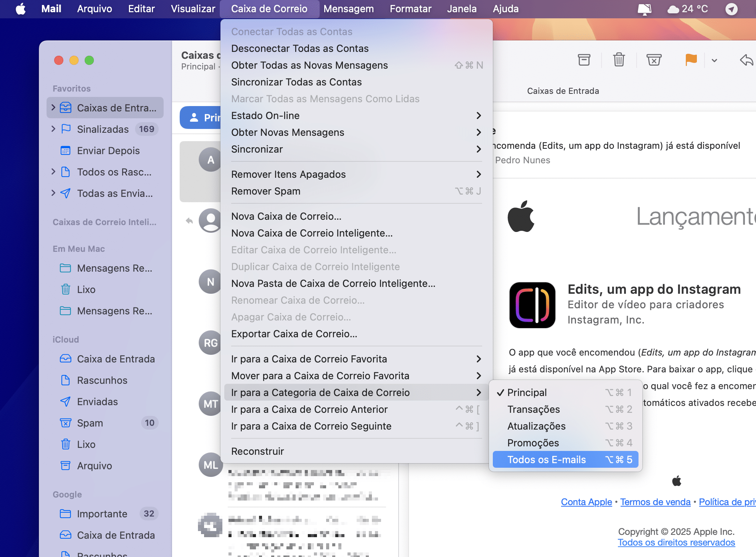This screenshot has width=756, height=557.
Task: Click the Move to Junk toolbar icon
Action: (654, 60)
